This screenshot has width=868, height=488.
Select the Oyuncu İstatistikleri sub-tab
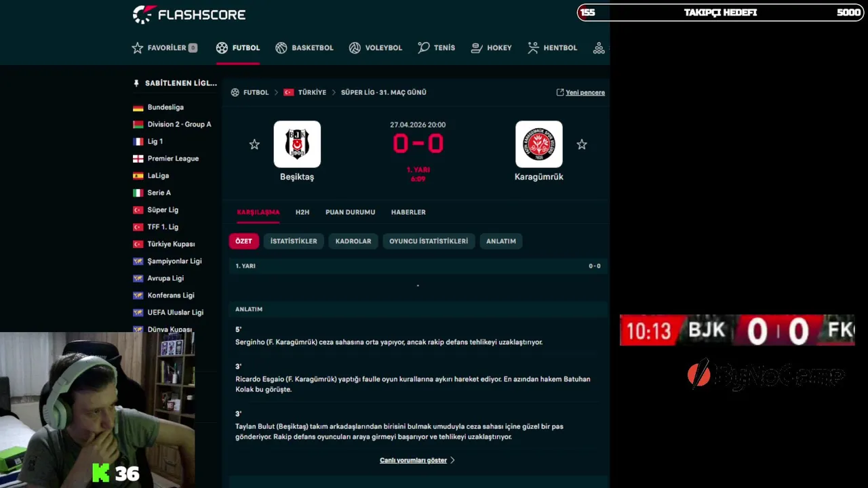[429, 241]
